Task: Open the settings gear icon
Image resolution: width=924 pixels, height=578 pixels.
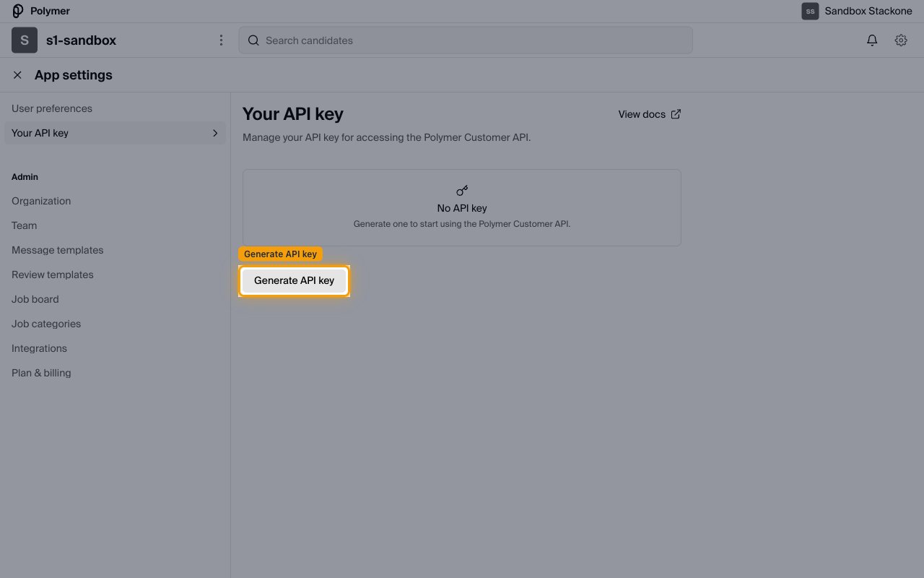Action: [901, 40]
